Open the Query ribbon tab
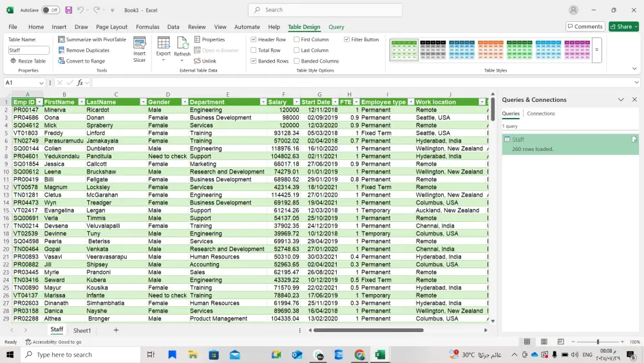This screenshot has height=363, width=644. pyautogui.click(x=336, y=26)
